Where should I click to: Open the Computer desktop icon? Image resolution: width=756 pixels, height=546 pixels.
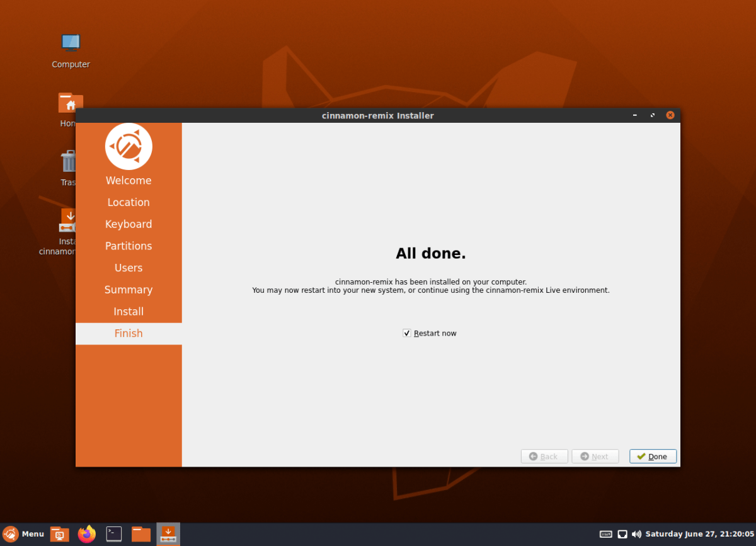(71, 50)
